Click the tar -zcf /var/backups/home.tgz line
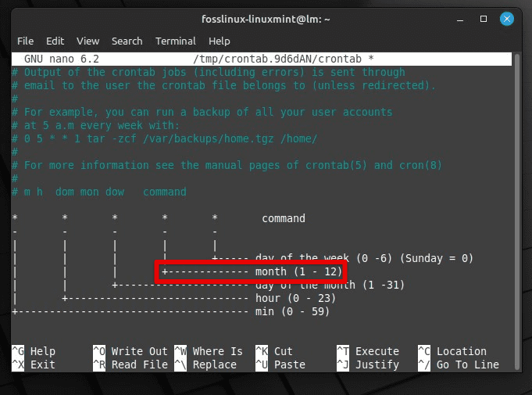This screenshot has height=395, width=532. point(165,138)
